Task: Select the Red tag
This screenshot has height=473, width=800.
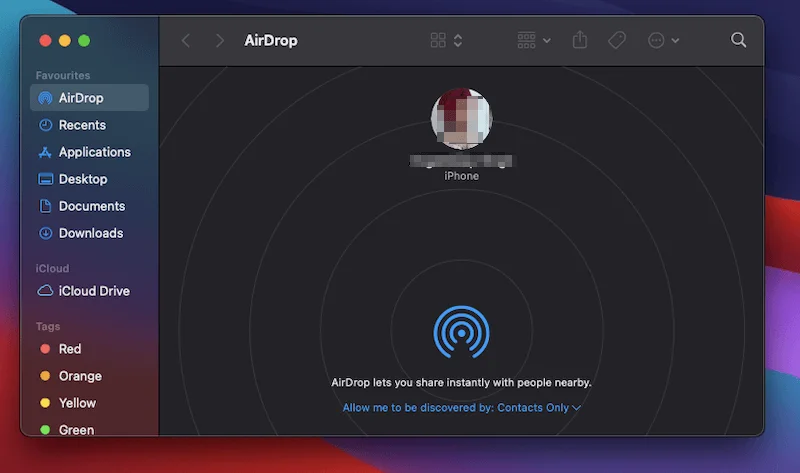Action: [69, 349]
